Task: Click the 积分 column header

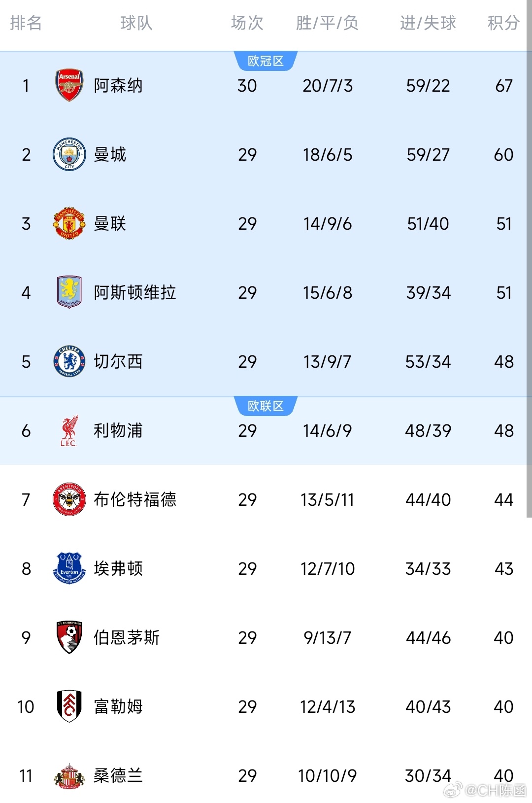Action: coord(503,23)
